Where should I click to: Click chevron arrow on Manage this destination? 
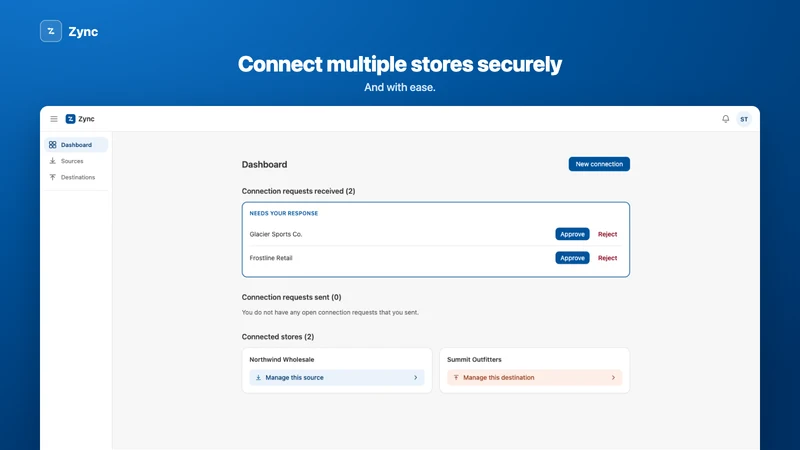(x=613, y=378)
